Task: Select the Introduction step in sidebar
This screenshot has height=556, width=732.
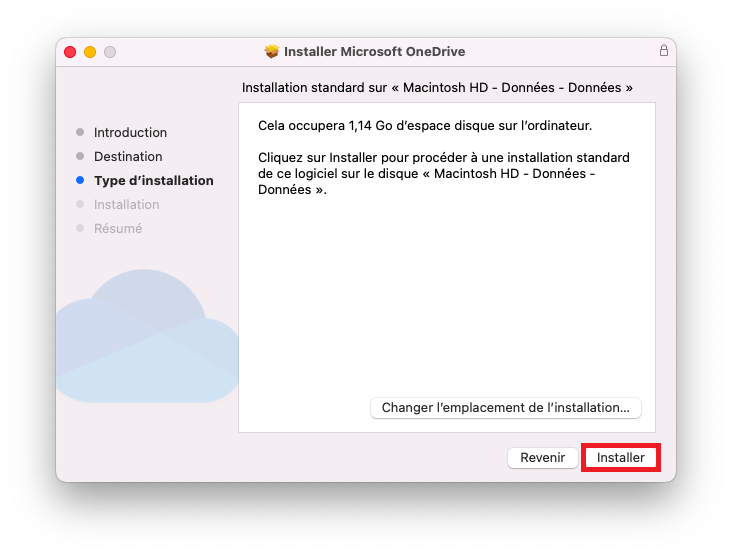Action: tap(130, 133)
